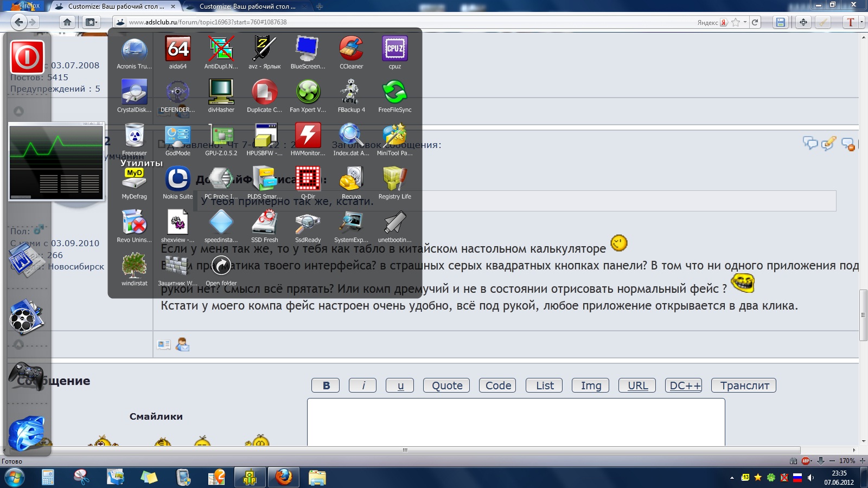Launch SSD Fresh icon
868x488 pixels.
click(265, 223)
